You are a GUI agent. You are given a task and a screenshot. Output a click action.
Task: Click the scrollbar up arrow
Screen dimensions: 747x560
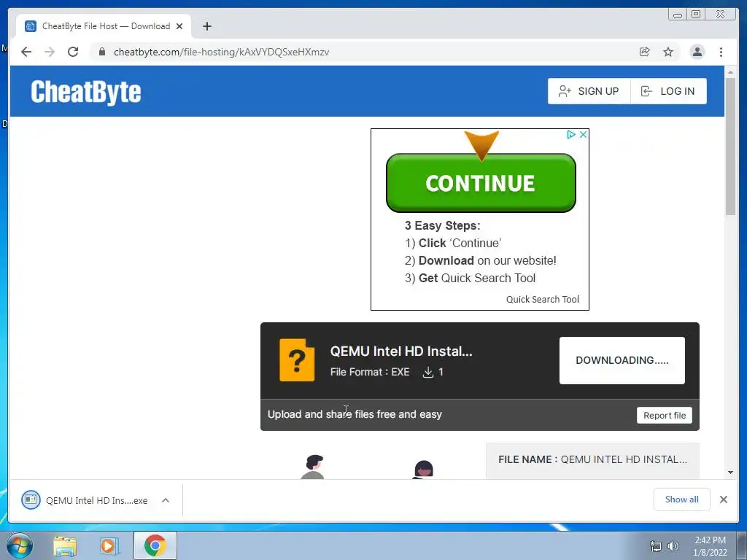(x=730, y=72)
